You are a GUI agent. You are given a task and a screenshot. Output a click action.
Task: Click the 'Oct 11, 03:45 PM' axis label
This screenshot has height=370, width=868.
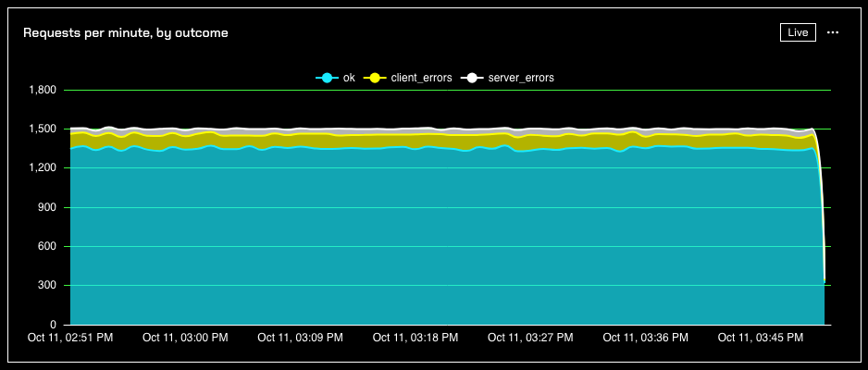[x=761, y=337]
